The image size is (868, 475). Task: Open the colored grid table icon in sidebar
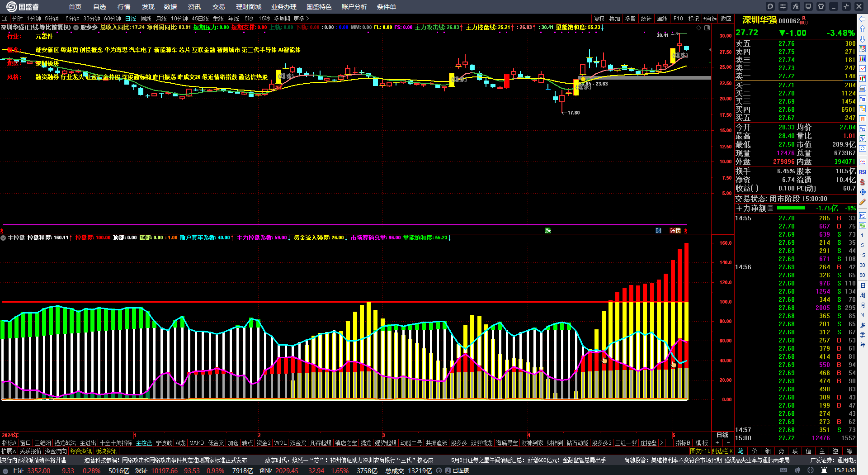click(x=863, y=49)
